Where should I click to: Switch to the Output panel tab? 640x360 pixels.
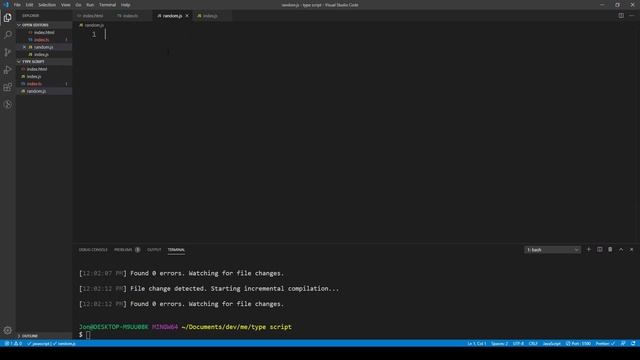click(154, 250)
